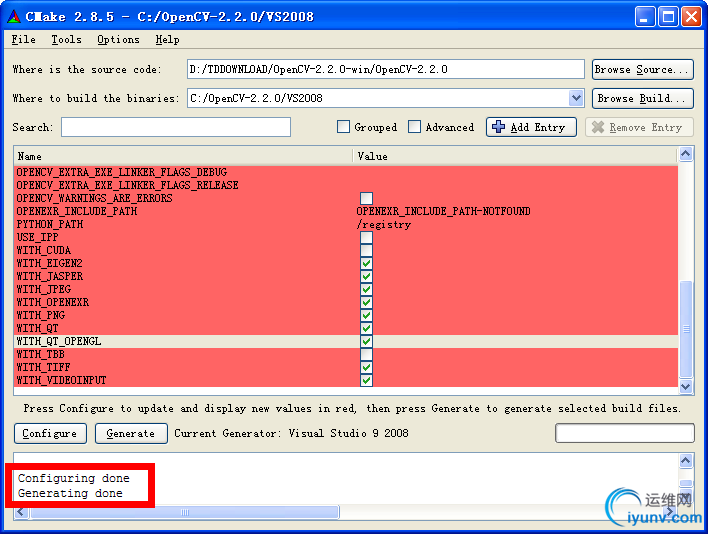Uncheck the WITH_VIDEOINPUT checkbox

(366, 380)
